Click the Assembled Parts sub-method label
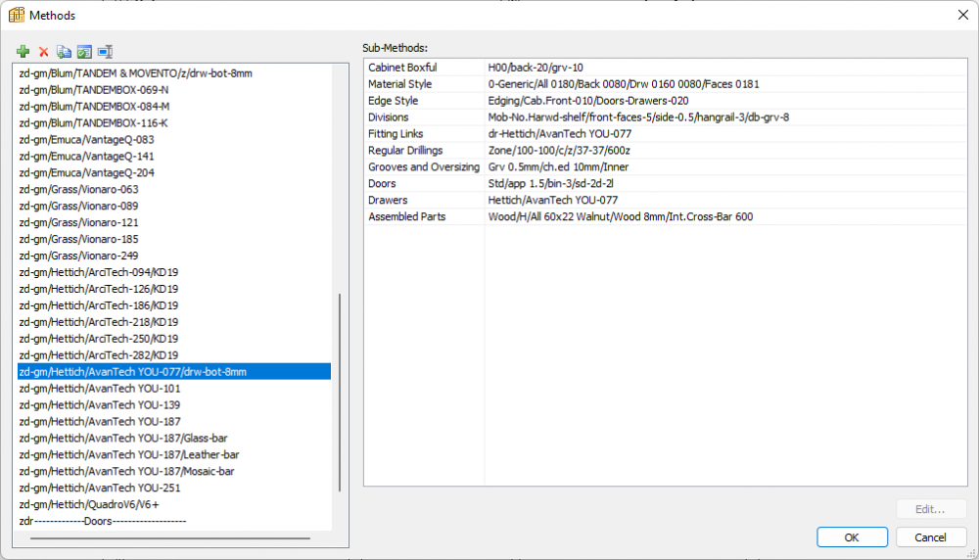 (407, 216)
